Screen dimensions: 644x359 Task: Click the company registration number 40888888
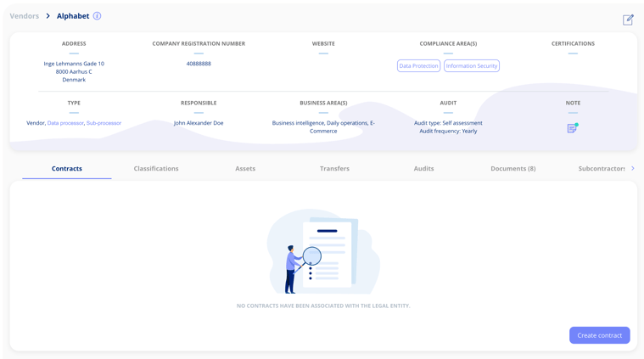(199, 64)
